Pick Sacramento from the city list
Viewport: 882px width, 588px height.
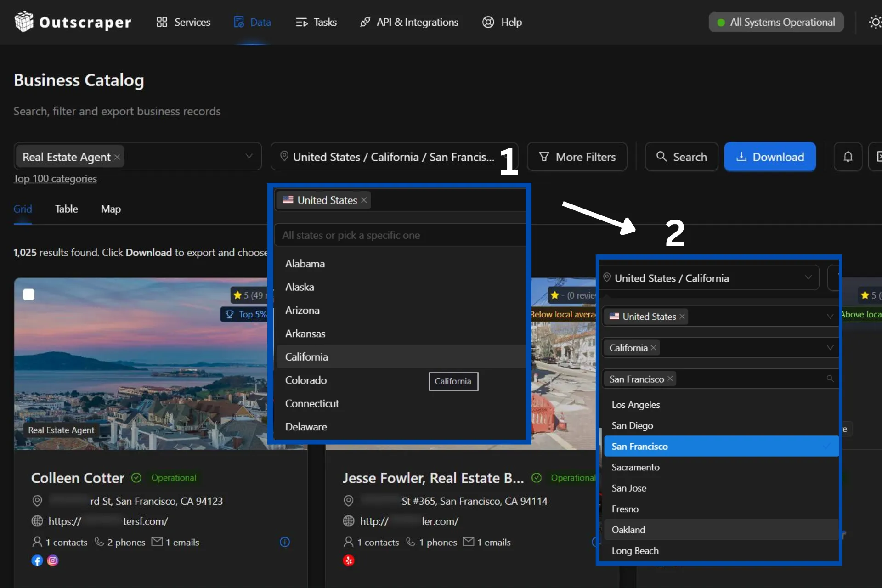tap(721, 467)
